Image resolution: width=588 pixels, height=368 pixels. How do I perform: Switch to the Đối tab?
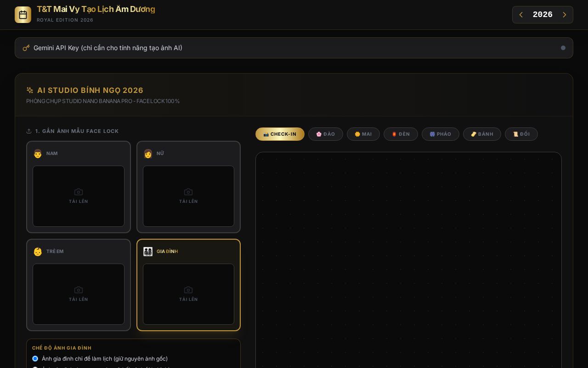(x=521, y=134)
